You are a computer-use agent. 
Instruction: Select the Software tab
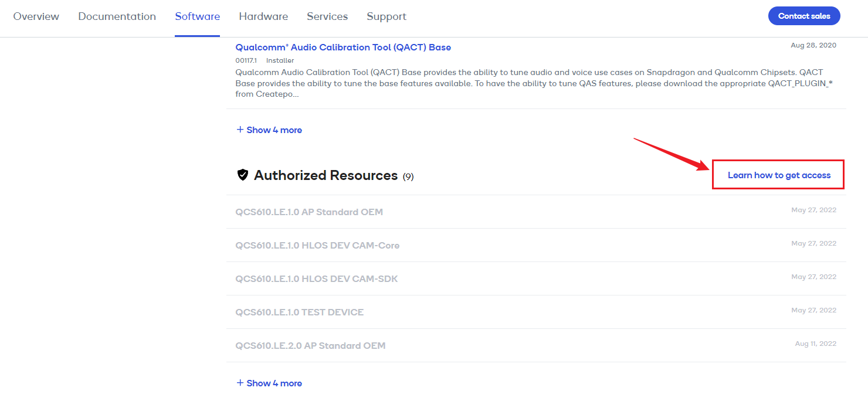tap(198, 16)
